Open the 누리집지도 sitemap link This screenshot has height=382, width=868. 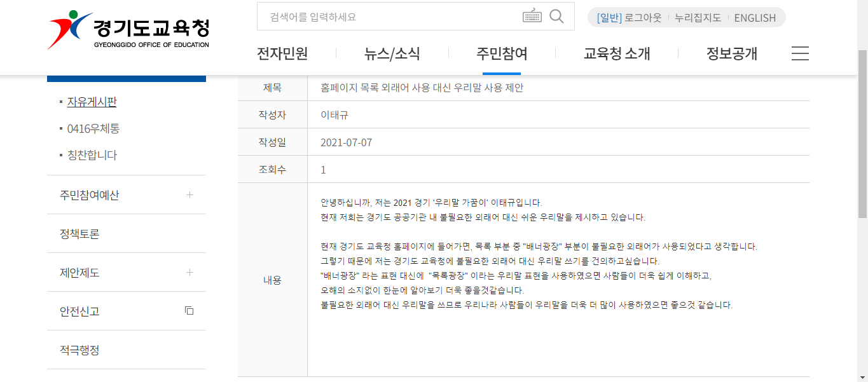[x=698, y=18]
